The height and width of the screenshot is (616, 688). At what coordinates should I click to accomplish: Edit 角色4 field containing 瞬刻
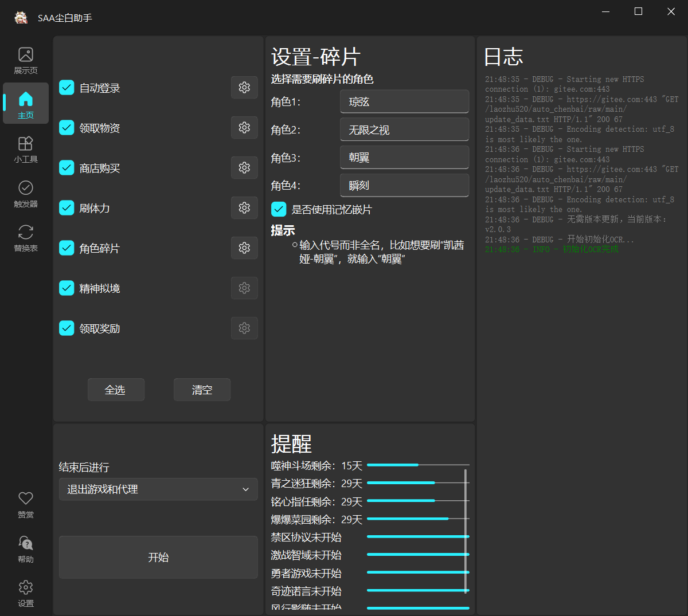tap(404, 185)
